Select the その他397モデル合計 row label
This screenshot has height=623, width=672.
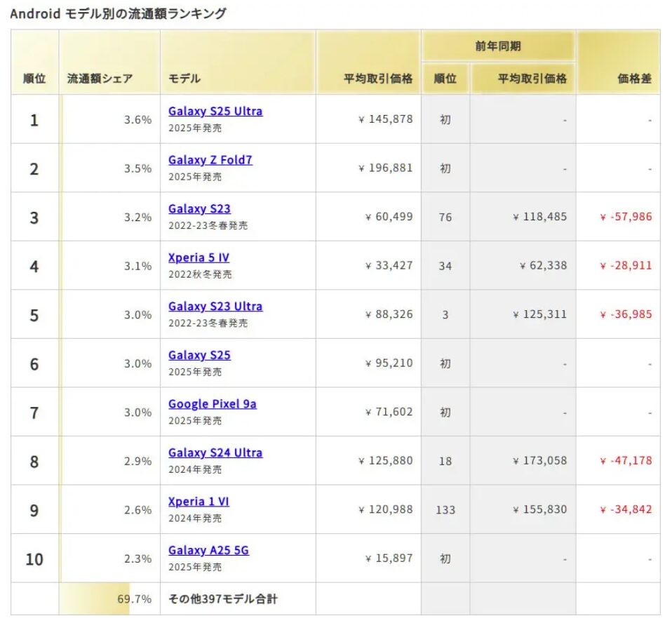tap(222, 599)
